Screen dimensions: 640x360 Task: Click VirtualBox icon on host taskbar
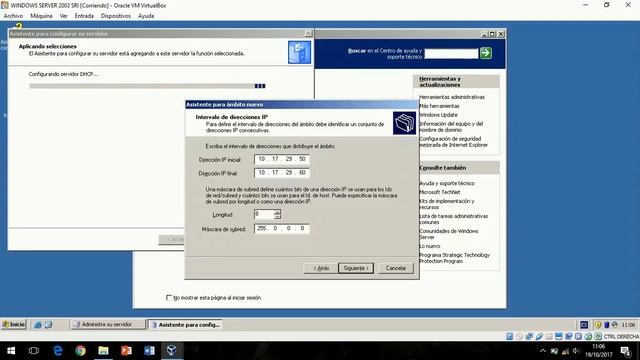click(172, 351)
